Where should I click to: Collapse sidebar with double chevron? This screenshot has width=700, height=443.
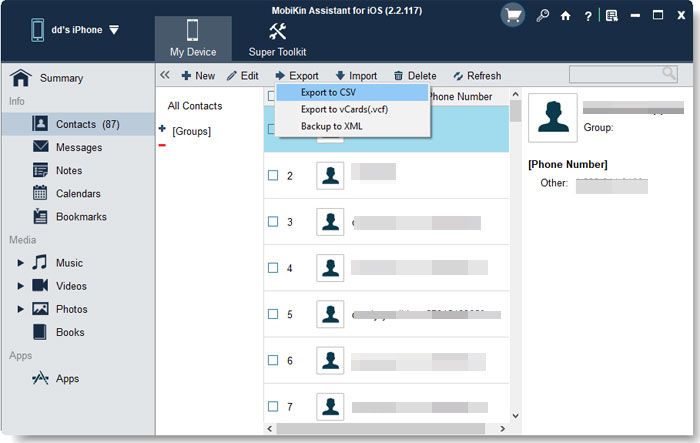click(165, 75)
